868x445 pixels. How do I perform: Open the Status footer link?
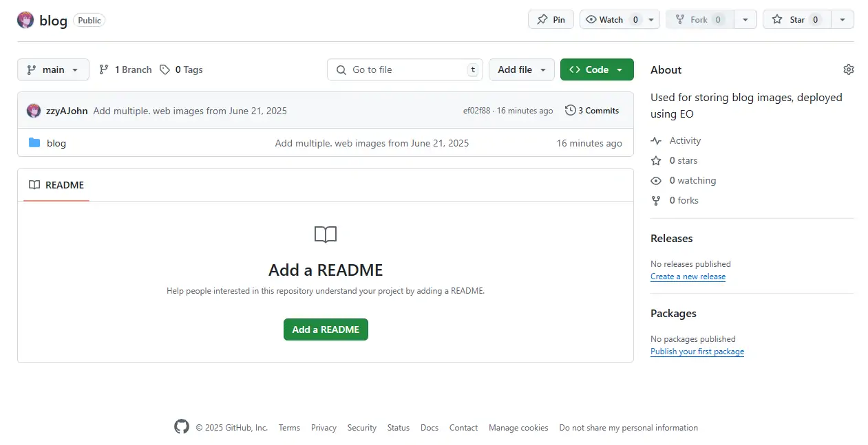coord(399,428)
